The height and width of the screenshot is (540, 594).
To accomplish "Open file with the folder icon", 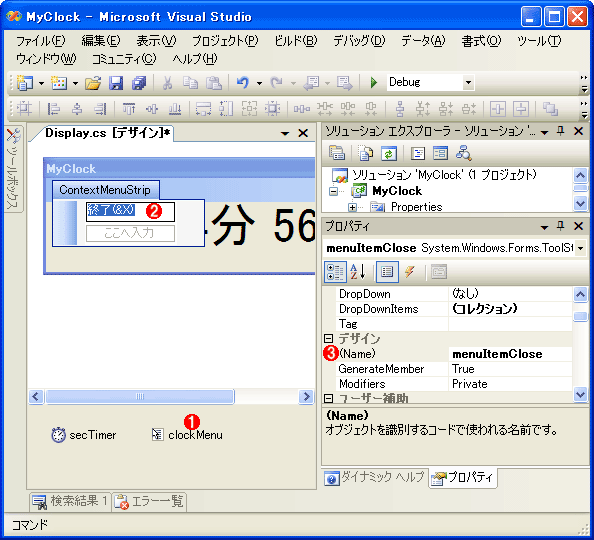I will point(93,83).
